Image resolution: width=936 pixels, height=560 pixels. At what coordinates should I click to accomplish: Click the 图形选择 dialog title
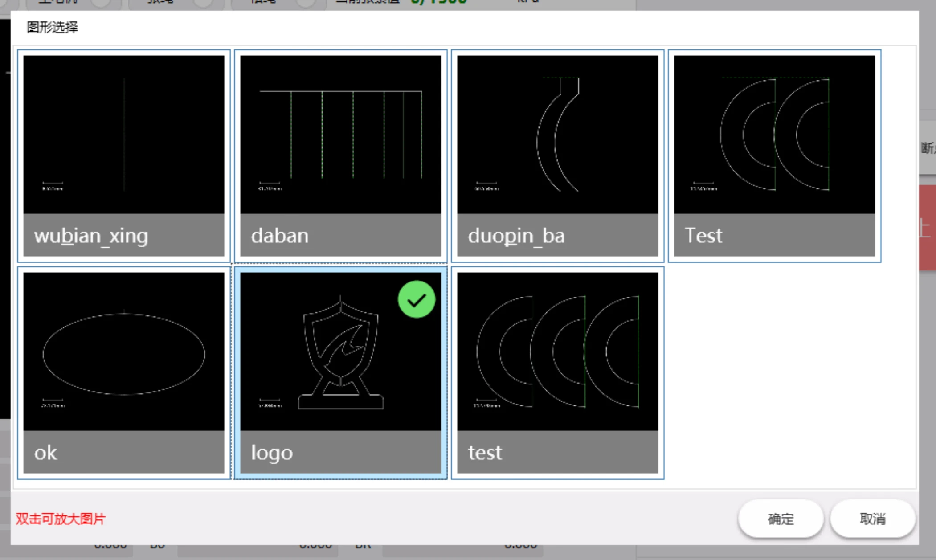[x=52, y=28]
